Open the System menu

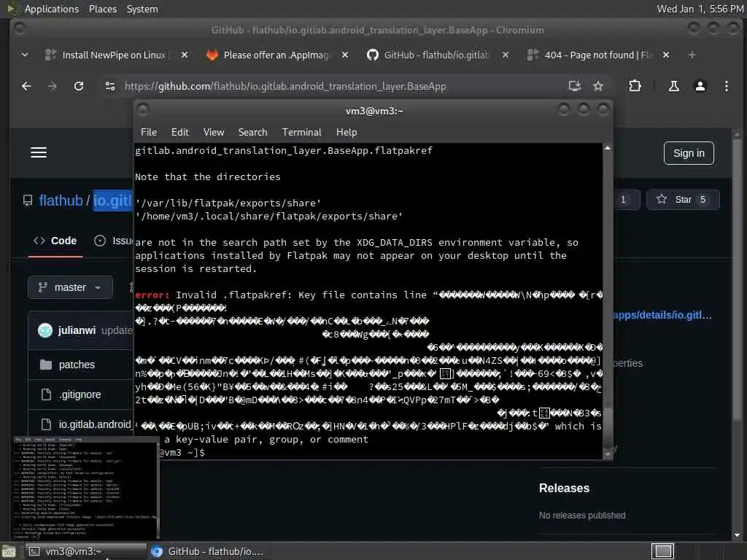[142, 9]
